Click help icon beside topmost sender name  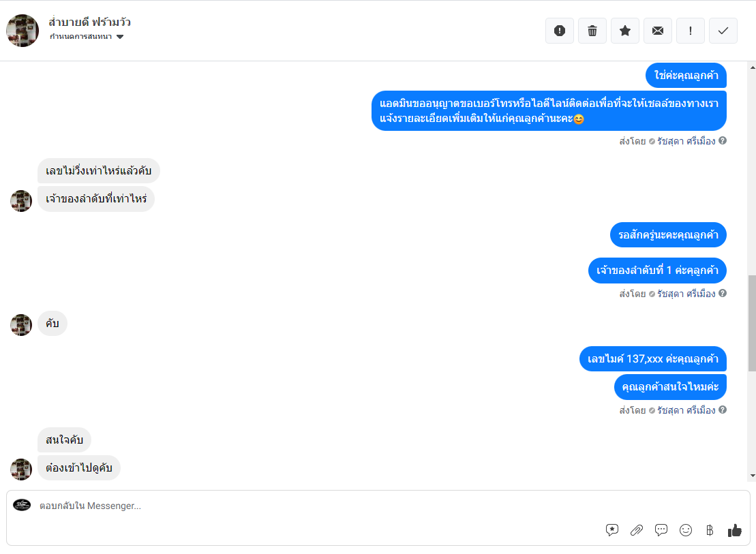722,141
